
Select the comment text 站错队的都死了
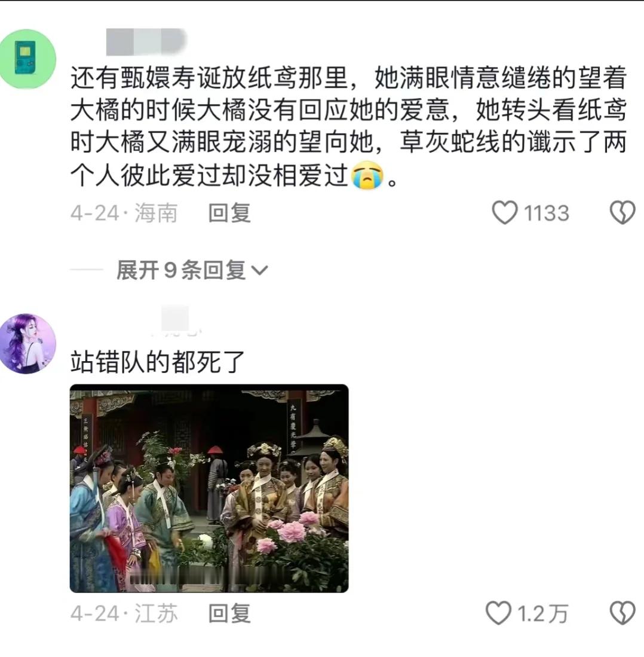pyautogui.click(x=157, y=362)
